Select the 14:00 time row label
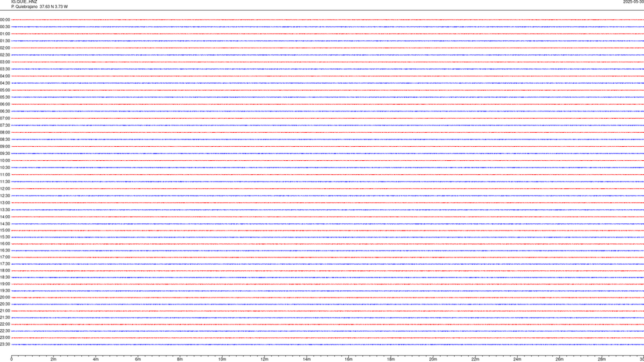This screenshot has width=644, height=362. [5, 217]
